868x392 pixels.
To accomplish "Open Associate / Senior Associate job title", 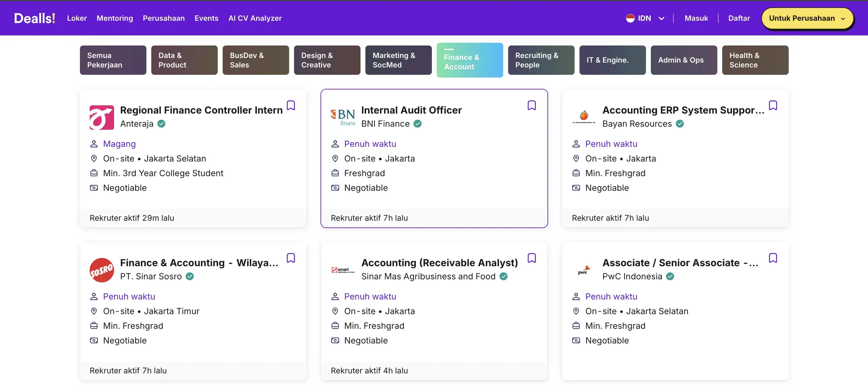I will click(x=680, y=263).
